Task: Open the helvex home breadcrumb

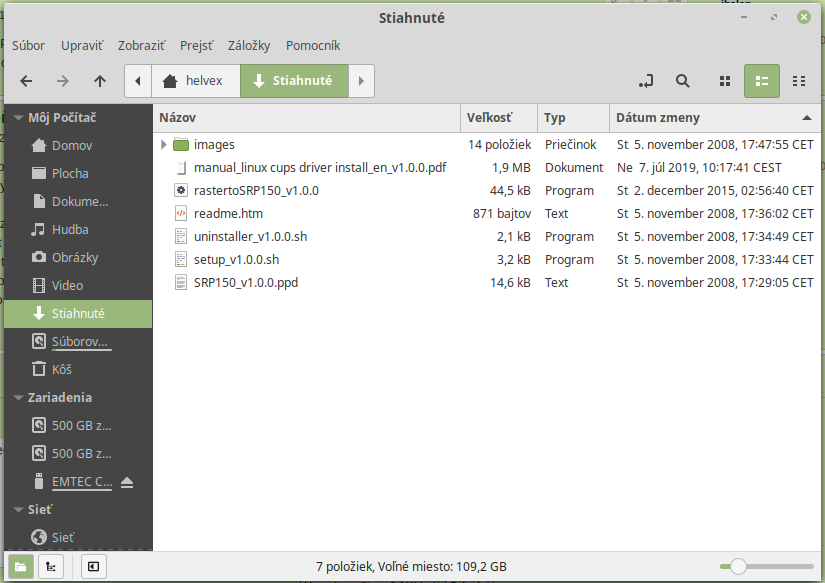Action: [x=196, y=81]
